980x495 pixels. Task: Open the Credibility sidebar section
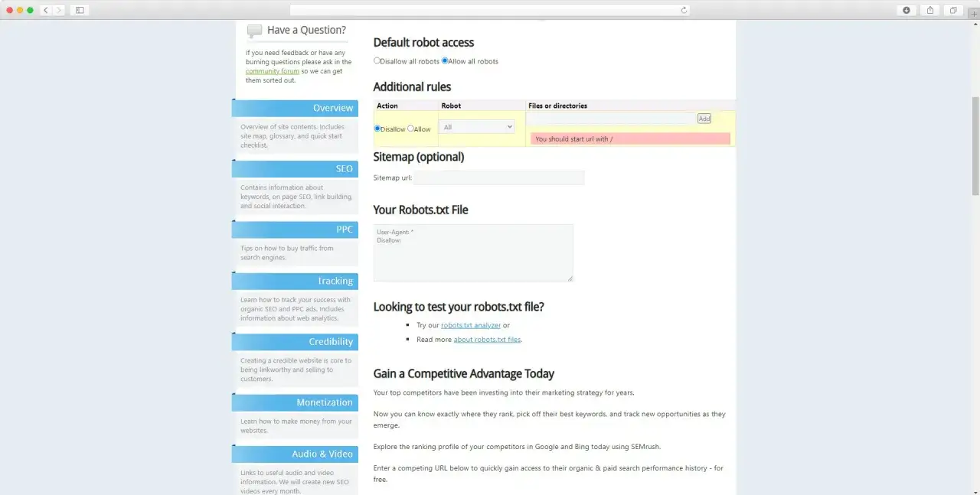295,341
